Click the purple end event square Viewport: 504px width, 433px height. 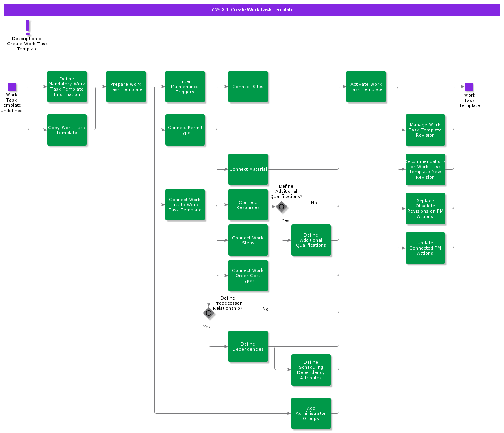[x=469, y=87]
